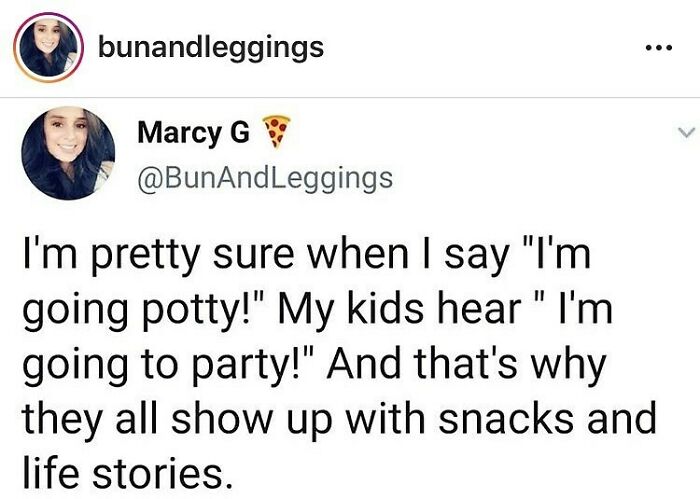Click the pizza emoji beside Marcy G

tap(276, 132)
